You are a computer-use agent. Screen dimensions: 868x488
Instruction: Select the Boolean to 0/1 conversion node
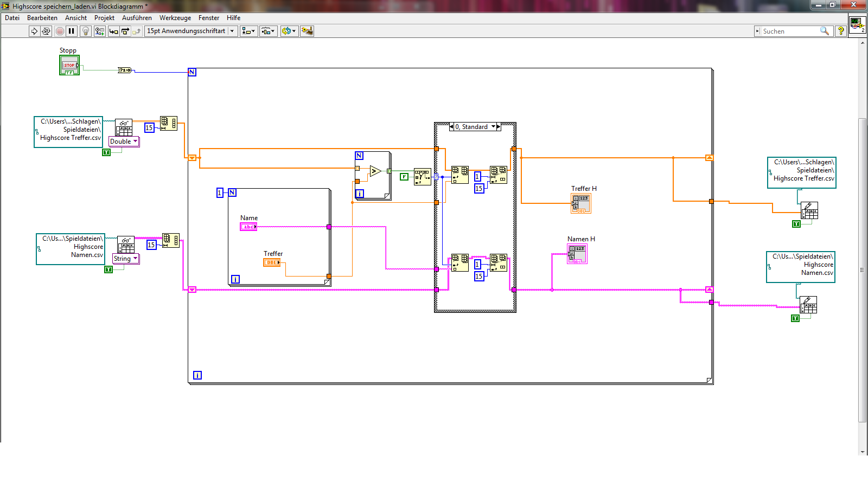[125, 70]
